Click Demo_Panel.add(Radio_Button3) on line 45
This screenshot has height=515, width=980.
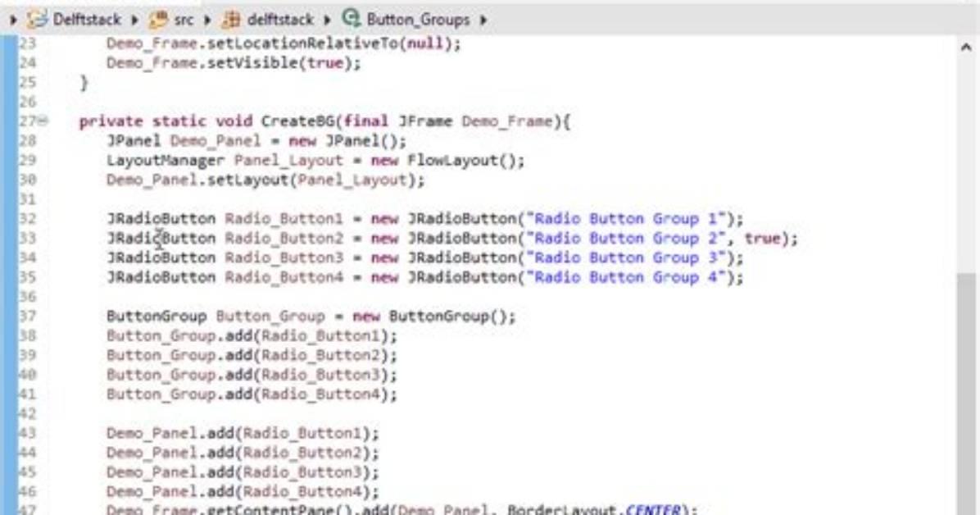pyautogui.click(x=238, y=472)
